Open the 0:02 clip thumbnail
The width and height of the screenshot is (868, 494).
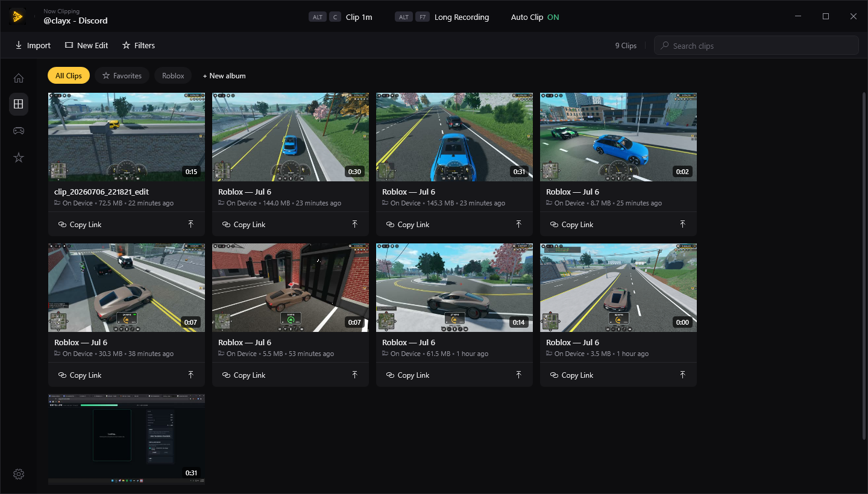618,137
